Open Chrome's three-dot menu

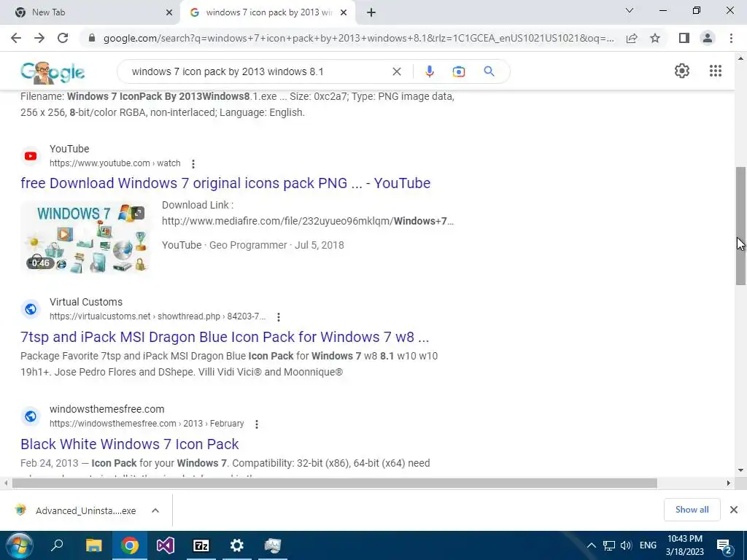click(x=731, y=38)
